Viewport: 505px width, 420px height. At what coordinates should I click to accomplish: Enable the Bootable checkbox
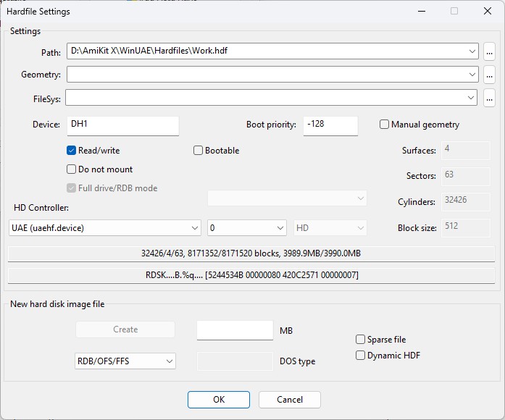pos(199,151)
